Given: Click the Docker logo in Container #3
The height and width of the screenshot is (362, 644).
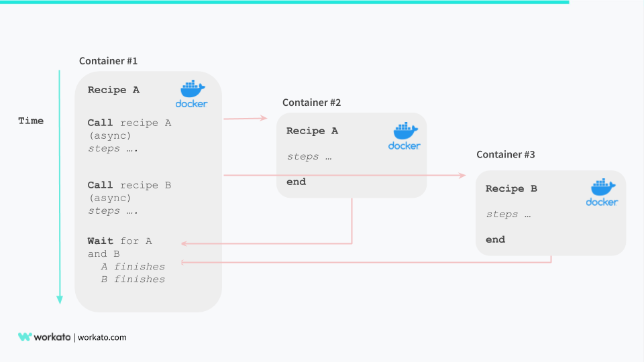Looking at the screenshot, I should coord(602,192).
